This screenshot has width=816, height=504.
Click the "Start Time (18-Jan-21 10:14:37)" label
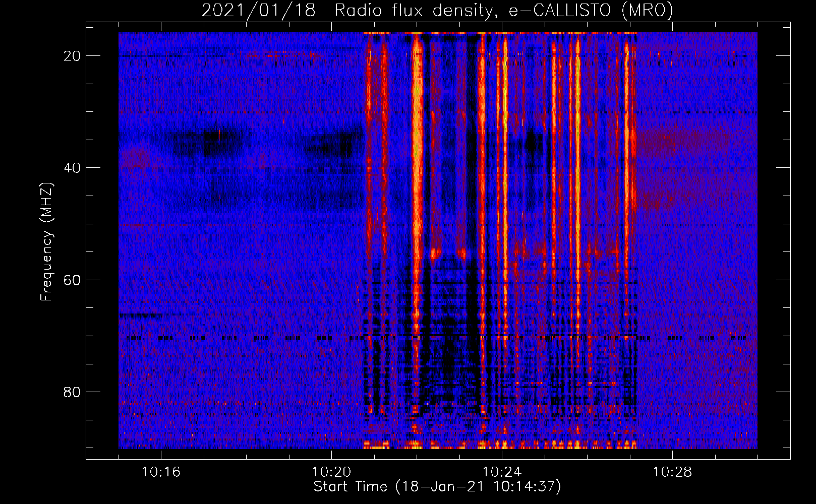(437, 487)
